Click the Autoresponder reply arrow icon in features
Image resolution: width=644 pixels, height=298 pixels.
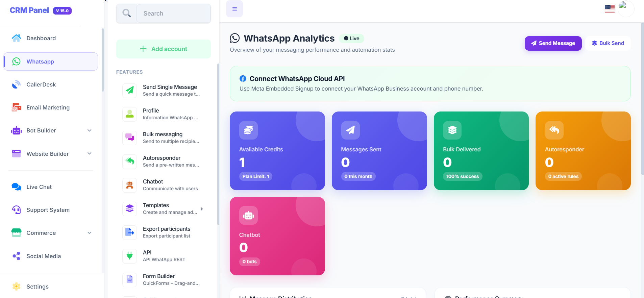(130, 162)
